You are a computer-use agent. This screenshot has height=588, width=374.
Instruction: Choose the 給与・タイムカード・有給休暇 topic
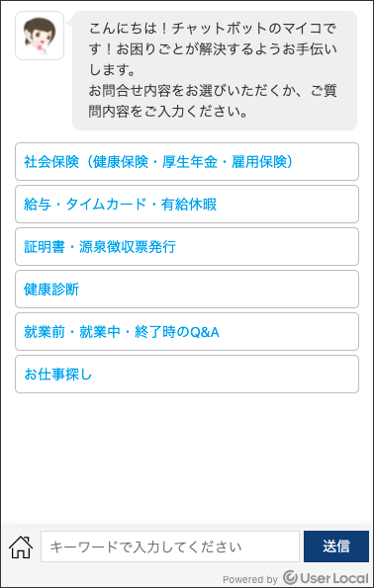[x=187, y=204]
